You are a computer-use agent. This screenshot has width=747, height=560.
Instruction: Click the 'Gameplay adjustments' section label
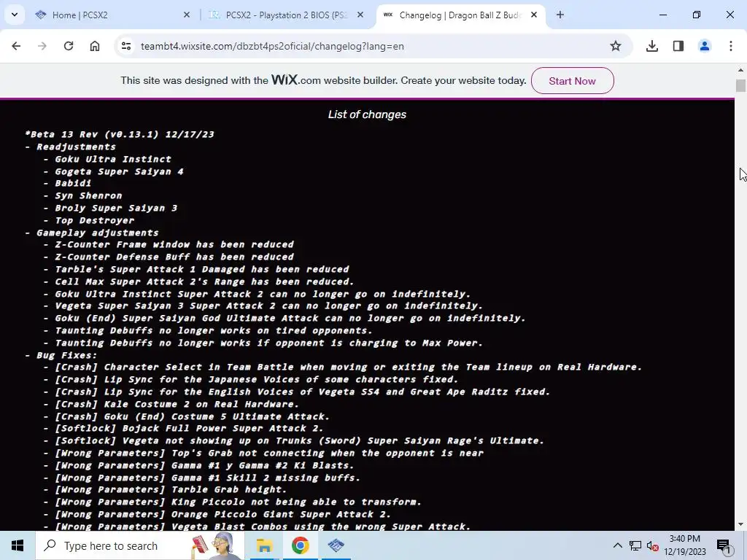[x=97, y=233]
